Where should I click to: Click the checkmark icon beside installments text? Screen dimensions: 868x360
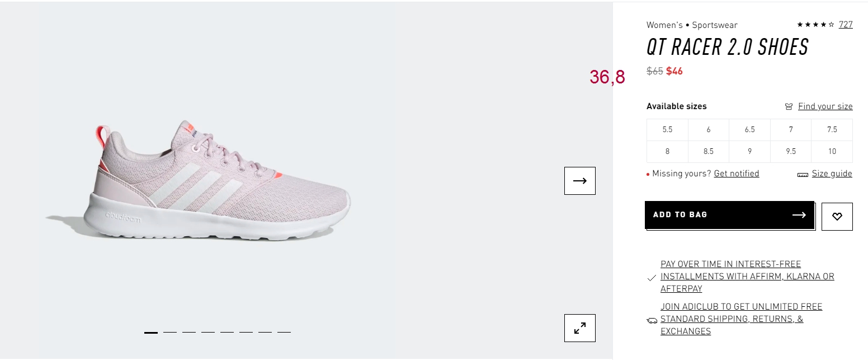coord(651,278)
